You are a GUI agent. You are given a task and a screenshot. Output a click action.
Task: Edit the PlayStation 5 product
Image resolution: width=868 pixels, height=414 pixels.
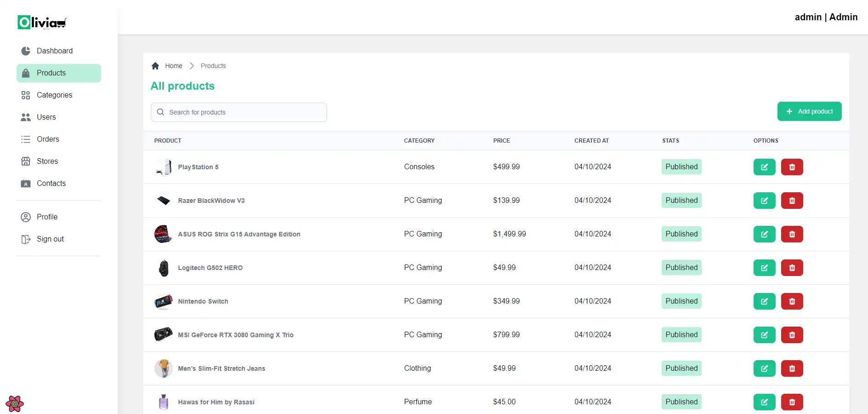pyautogui.click(x=764, y=167)
